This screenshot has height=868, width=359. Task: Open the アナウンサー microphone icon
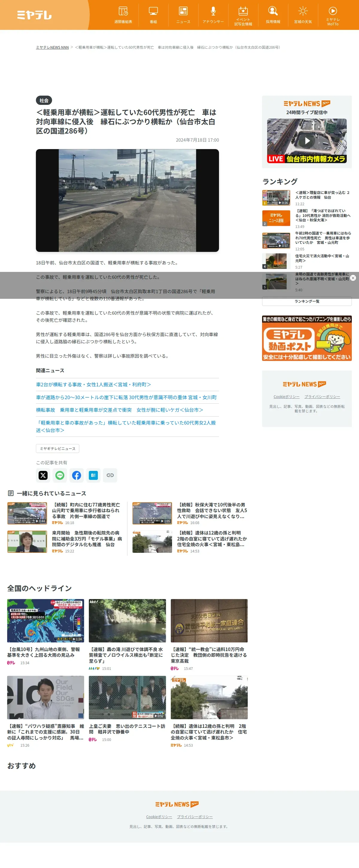(213, 15)
